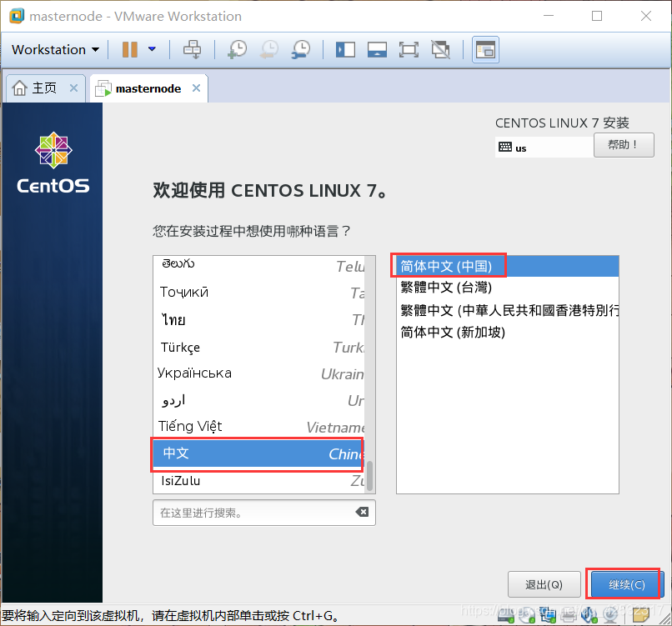672x626 pixels.
Task: Select Тоҷикӣ Tajik language row
Action: 258,293
